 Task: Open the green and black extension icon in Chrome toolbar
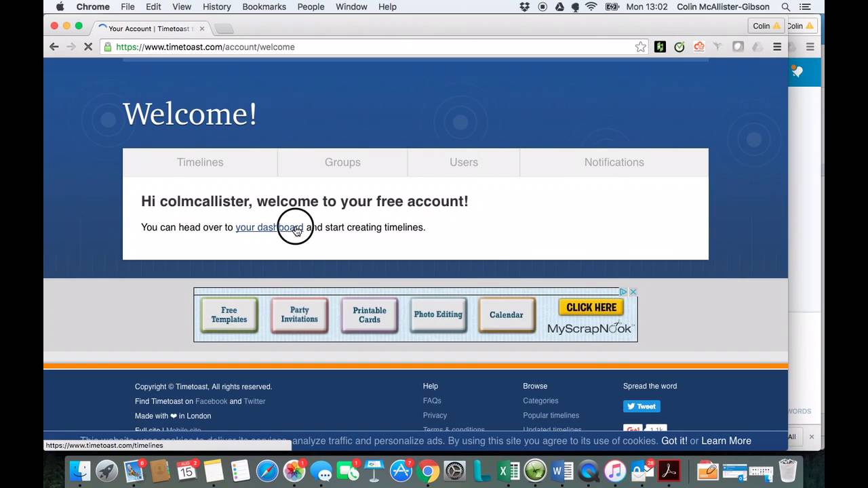[x=660, y=47]
